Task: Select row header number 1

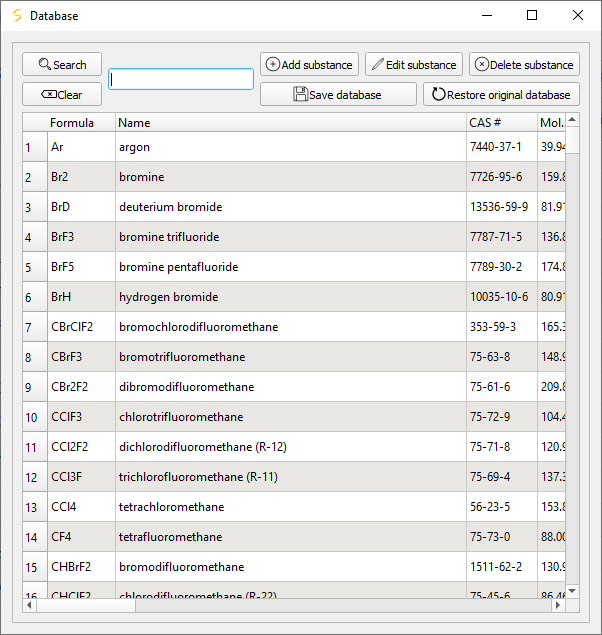Action: click(x=35, y=147)
